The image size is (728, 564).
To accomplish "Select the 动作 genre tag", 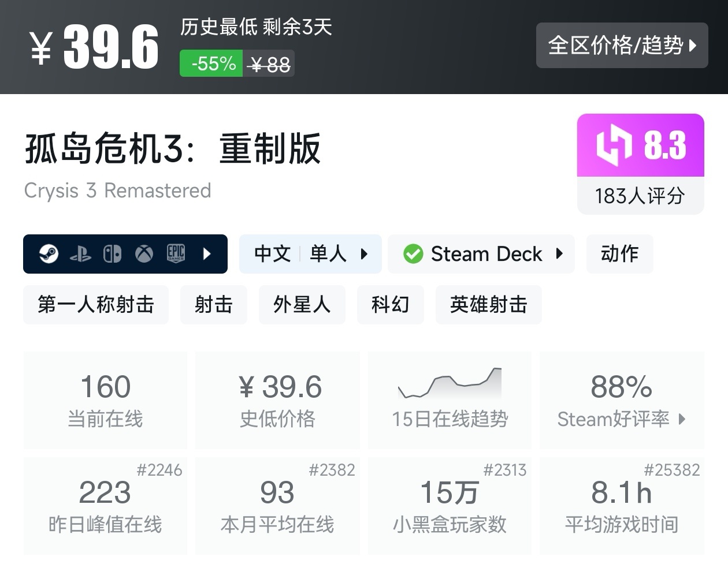I will [619, 254].
